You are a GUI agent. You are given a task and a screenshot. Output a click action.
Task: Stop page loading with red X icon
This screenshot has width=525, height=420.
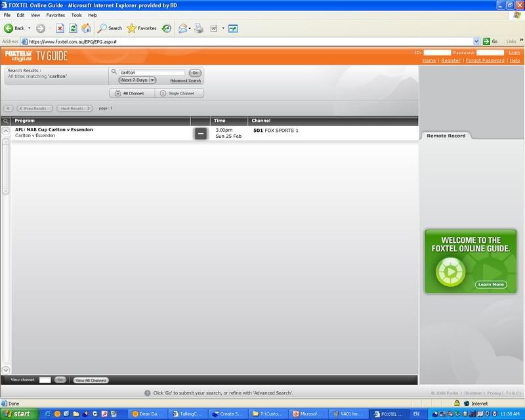(60, 28)
